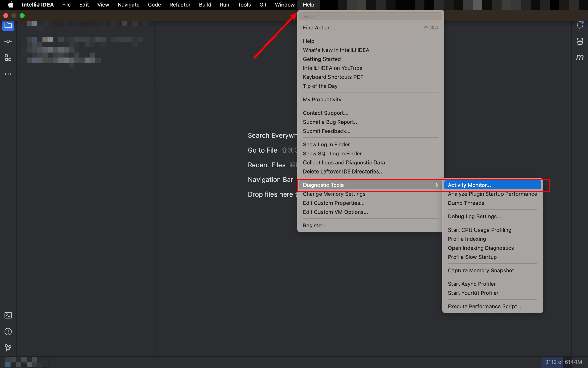The height and width of the screenshot is (368, 588).
Task: Select Change Memory Settings
Action: click(371, 194)
